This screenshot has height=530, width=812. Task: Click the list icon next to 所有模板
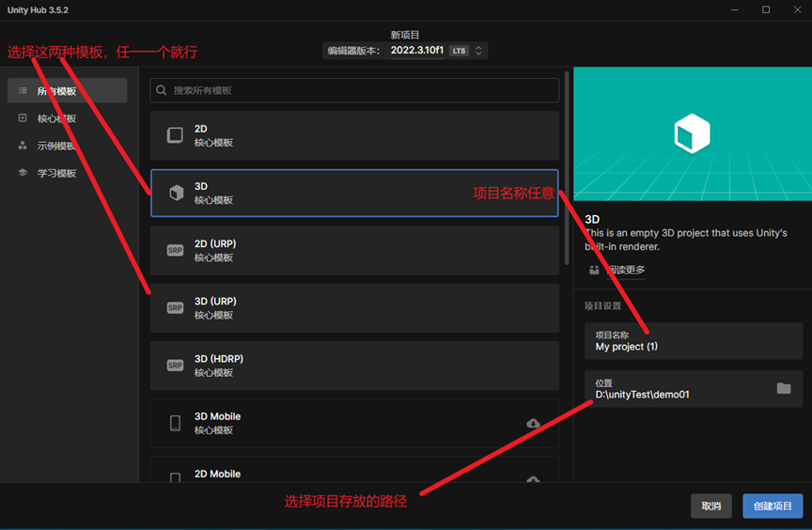23,90
